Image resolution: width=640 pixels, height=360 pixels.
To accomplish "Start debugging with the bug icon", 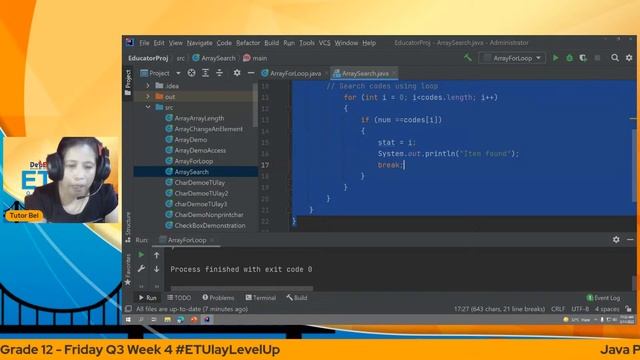I will [x=569, y=58].
